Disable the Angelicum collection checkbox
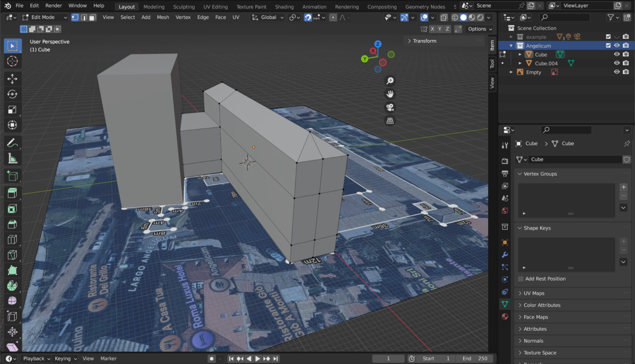The height and width of the screenshot is (364, 635). click(608, 45)
